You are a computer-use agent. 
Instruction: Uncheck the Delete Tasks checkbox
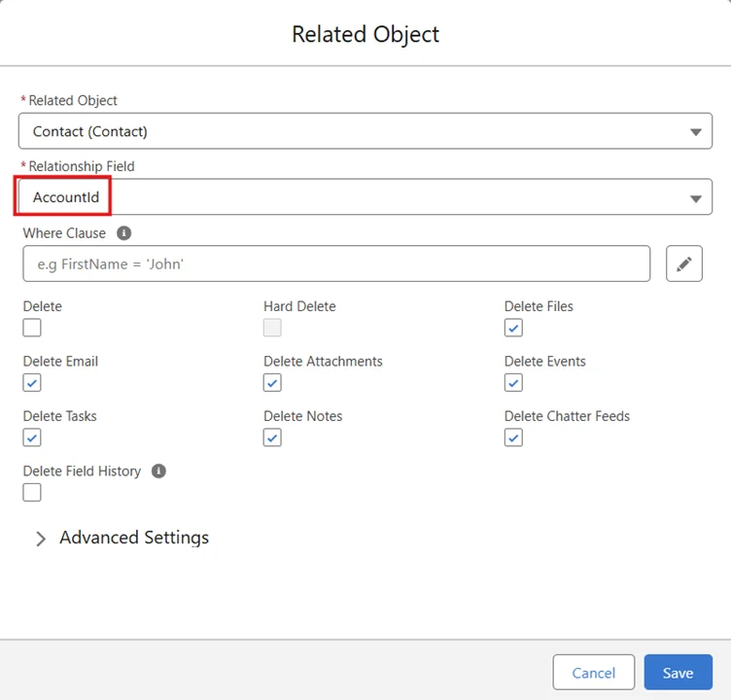[32, 437]
